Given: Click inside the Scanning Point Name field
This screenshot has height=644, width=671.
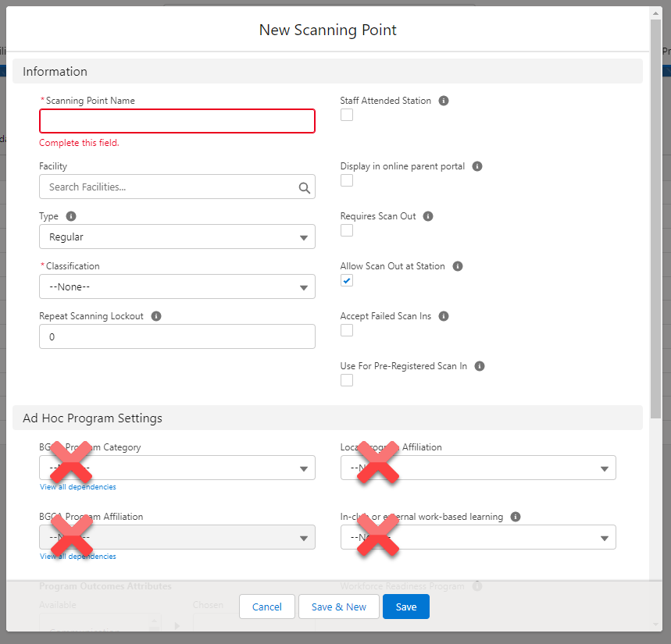Looking at the screenshot, I should pyautogui.click(x=177, y=121).
